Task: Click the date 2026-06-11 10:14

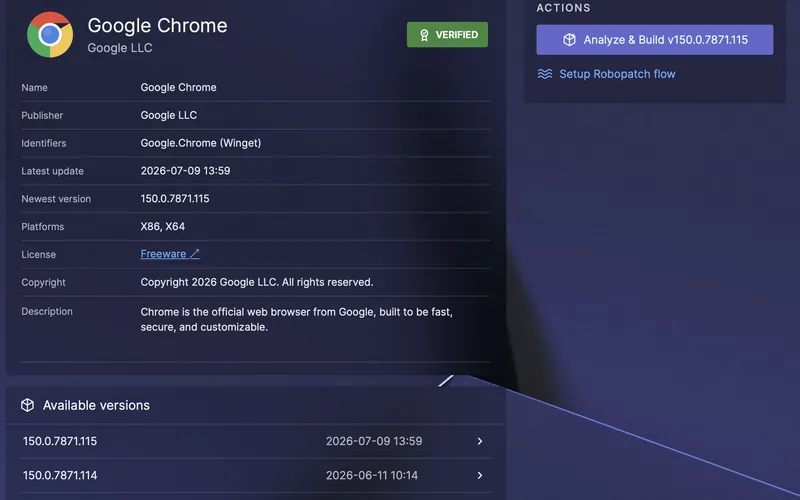Action: point(372,476)
